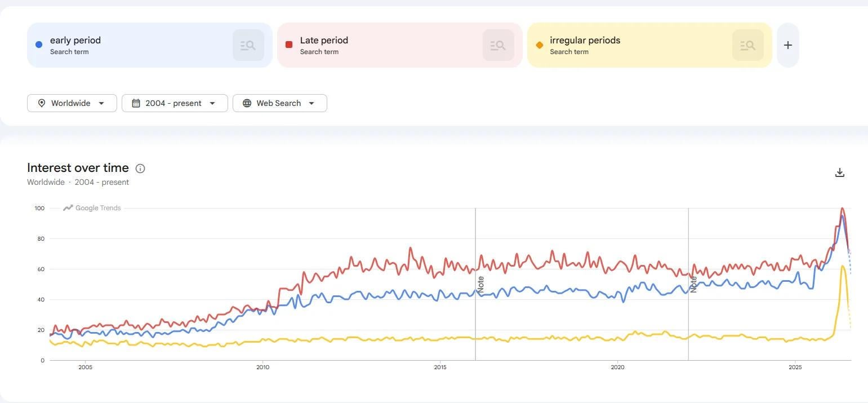
Task: Click the Note marker near 2022
Action: click(693, 284)
